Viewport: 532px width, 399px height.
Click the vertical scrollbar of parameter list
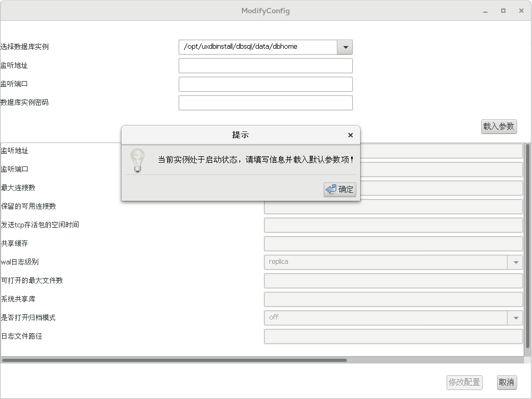pos(527,244)
